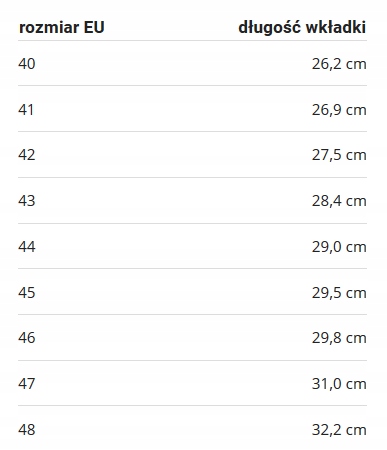Click the 'rozmiar EU' column header
Screen dimensions: 387x450
62,27
